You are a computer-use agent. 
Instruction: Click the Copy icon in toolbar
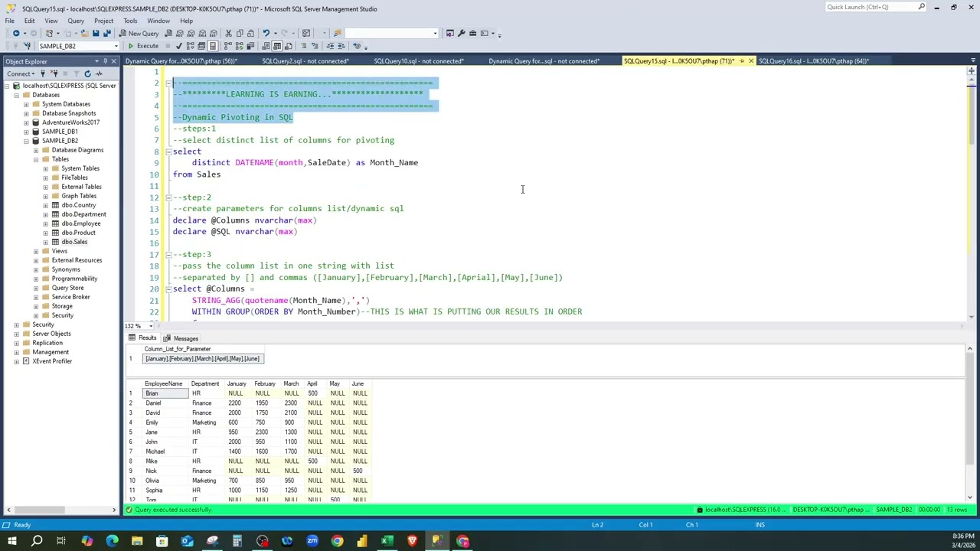(240, 33)
